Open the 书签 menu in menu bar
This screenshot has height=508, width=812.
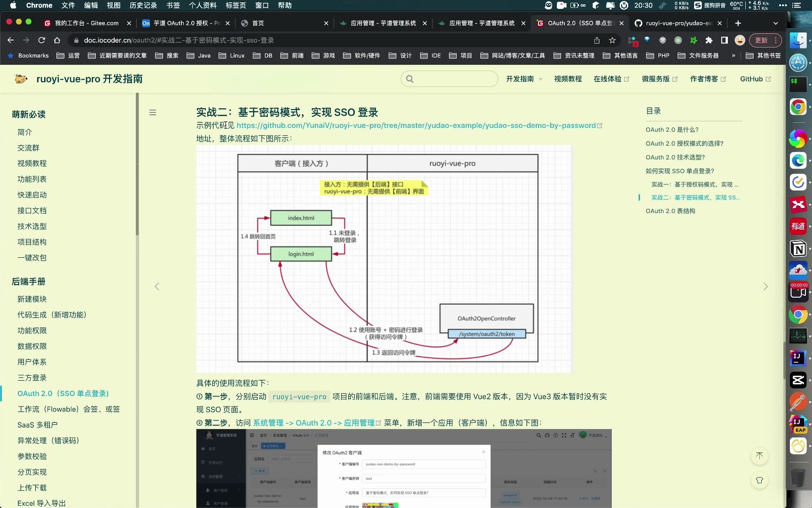tap(173, 6)
